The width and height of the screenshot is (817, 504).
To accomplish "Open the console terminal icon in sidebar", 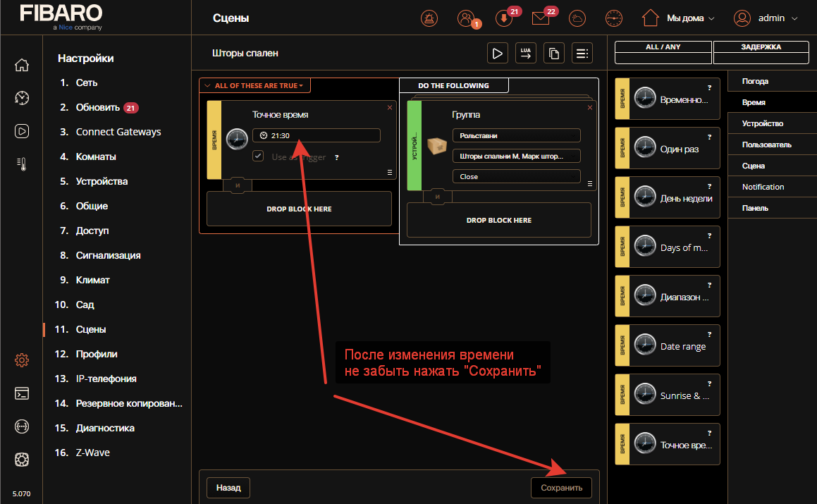I will pos(21,393).
